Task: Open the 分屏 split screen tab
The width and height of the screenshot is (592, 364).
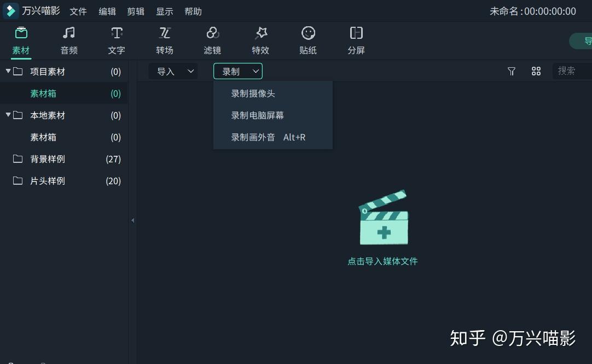Action: (x=356, y=41)
